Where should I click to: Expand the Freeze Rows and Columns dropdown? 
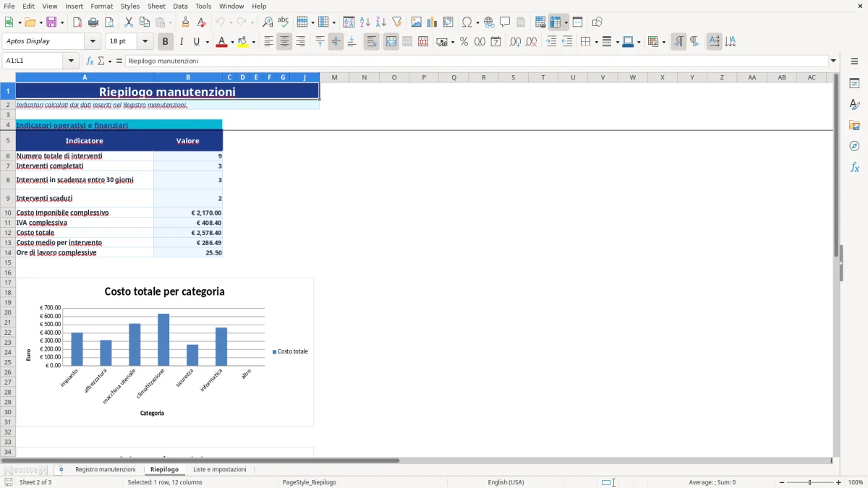coord(566,22)
